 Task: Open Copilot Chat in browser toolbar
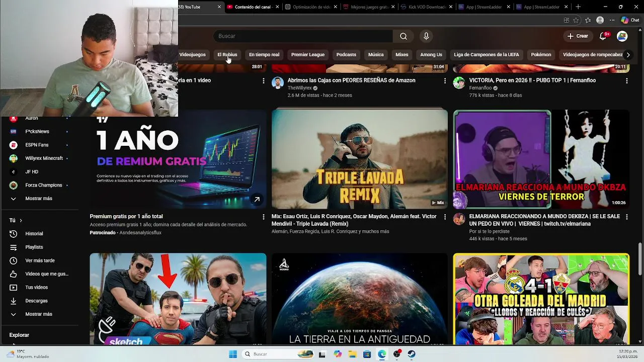pos(630,20)
